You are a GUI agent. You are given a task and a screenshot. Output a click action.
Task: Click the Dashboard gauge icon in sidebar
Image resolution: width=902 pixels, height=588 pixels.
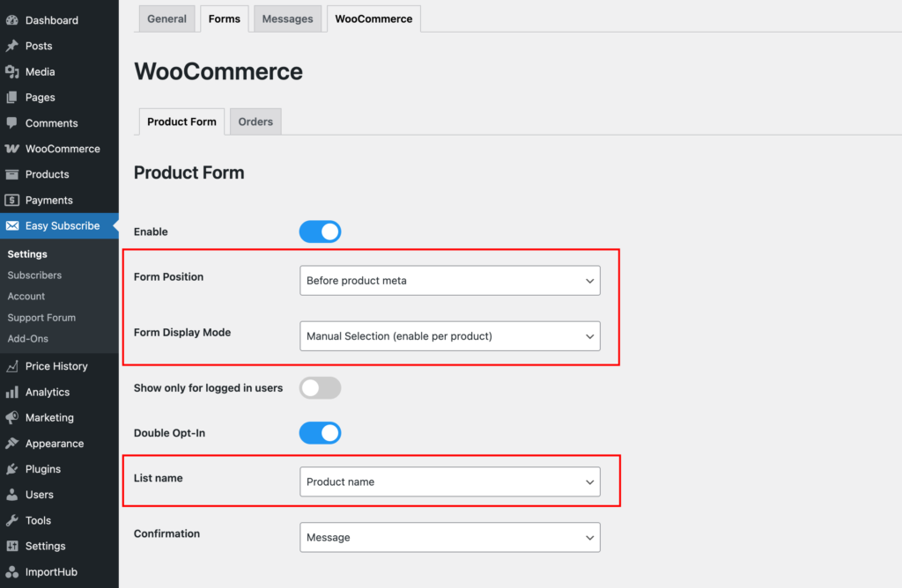click(x=12, y=20)
